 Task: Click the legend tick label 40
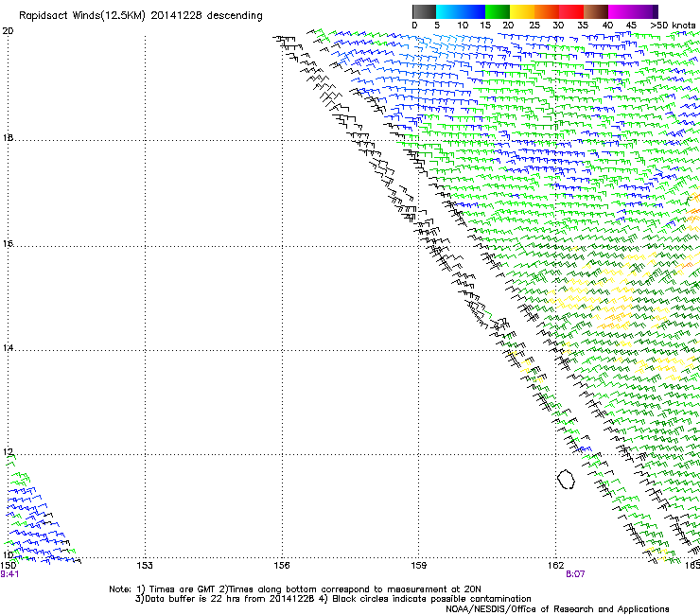click(x=607, y=26)
